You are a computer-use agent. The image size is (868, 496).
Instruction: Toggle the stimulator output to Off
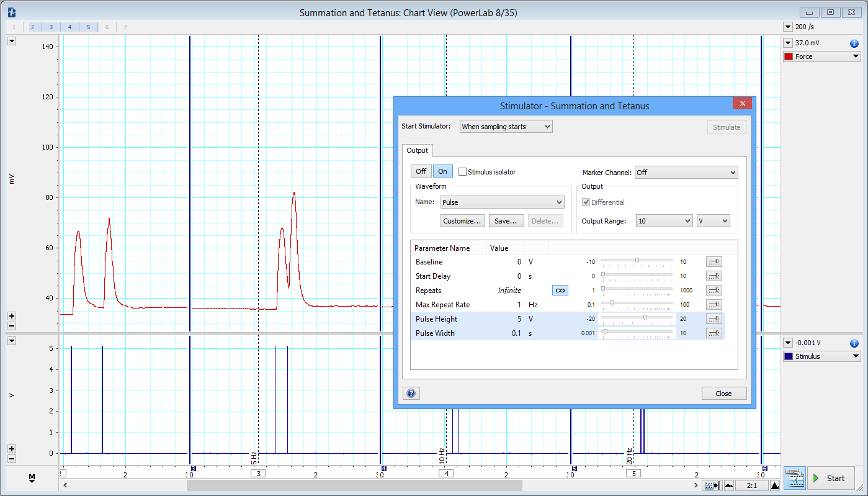(x=421, y=171)
